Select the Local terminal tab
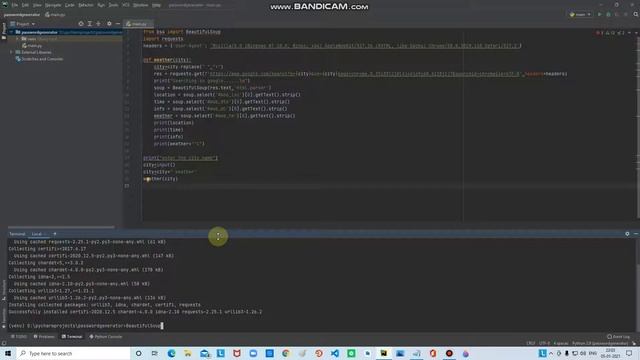 (39, 234)
